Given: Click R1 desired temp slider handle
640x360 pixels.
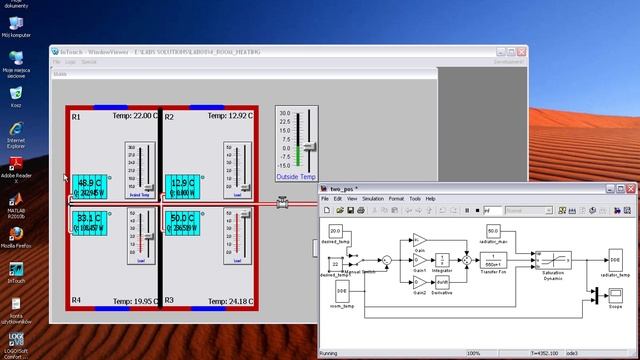Looking at the screenshot, I should 149,187.
